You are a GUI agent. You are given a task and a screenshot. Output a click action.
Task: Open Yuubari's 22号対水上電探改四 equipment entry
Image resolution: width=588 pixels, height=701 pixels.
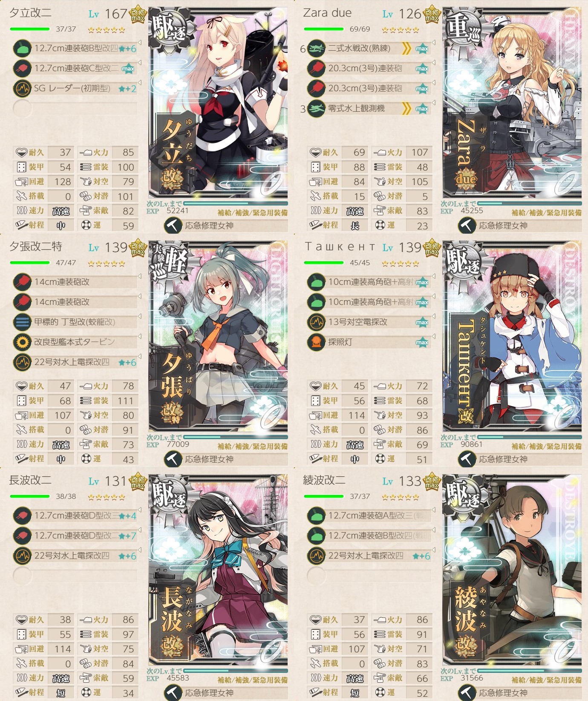click(x=75, y=362)
